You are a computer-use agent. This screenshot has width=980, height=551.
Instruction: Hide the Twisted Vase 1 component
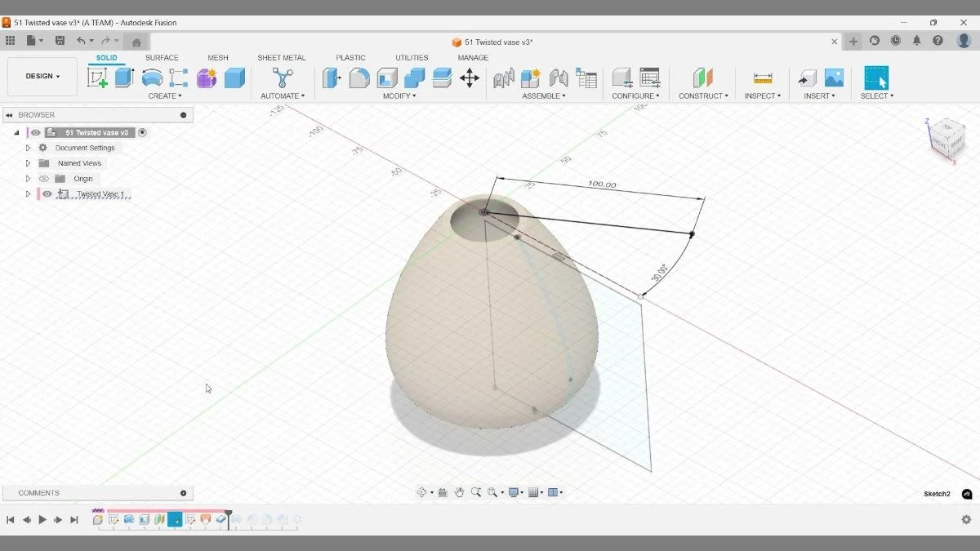(x=47, y=193)
